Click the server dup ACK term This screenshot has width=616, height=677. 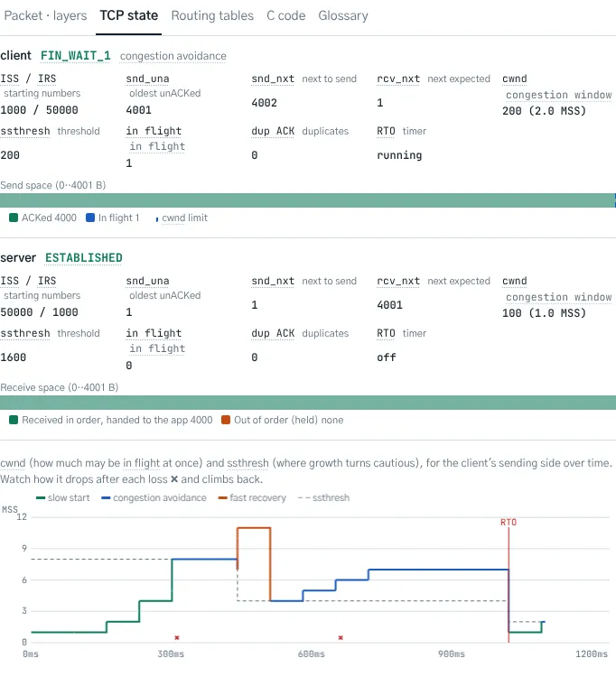(273, 333)
